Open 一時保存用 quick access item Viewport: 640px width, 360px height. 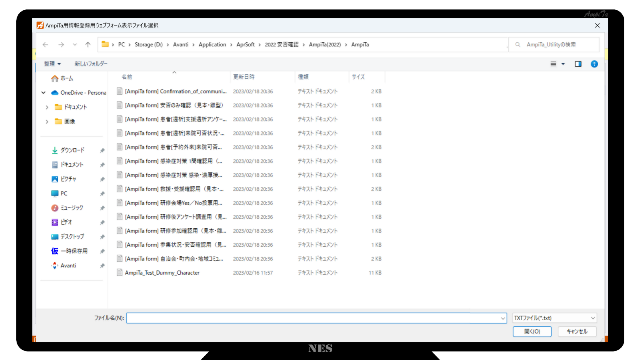(69, 251)
